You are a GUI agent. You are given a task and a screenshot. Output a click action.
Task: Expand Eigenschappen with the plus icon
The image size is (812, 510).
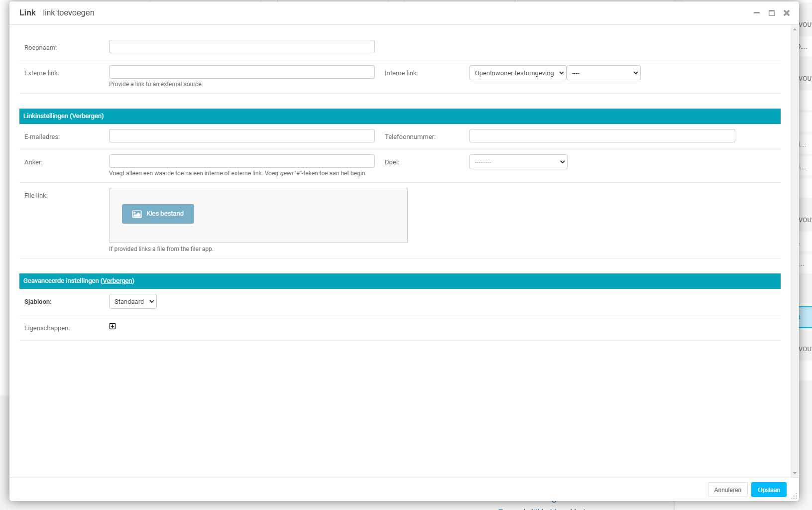pos(113,326)
